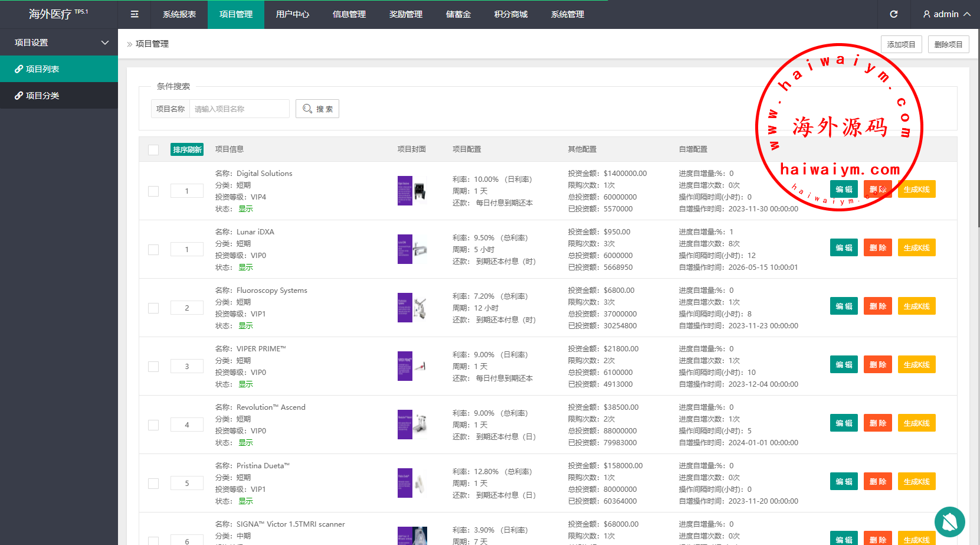Click the muted bell floating icon

pyautogui.click(x=950, y=522)
